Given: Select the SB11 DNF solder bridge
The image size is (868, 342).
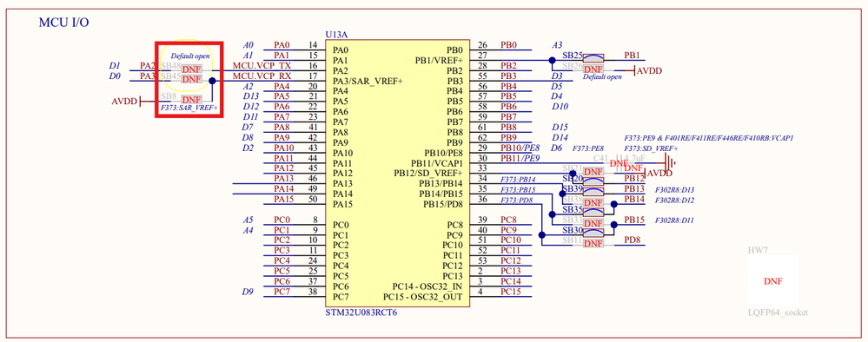Looking at the screenshot, I should coord(593,244).
